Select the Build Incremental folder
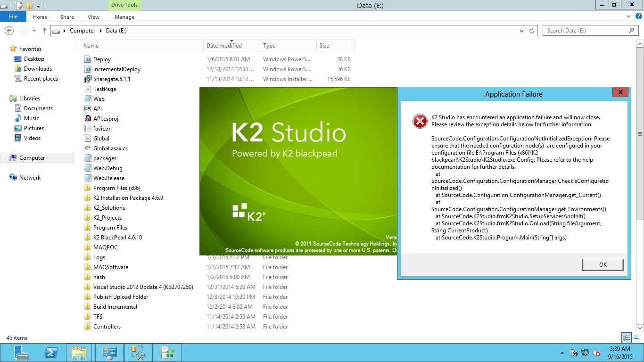The width and height of the screenshot is (644, 362). [115, 307]
